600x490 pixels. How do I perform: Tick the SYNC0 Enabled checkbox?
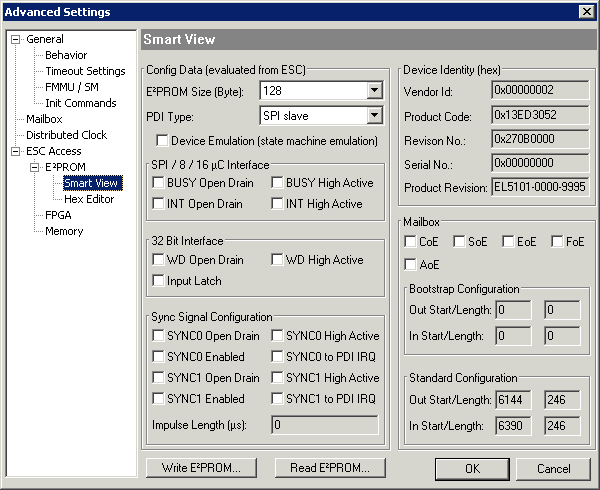(x=158, y=357)
